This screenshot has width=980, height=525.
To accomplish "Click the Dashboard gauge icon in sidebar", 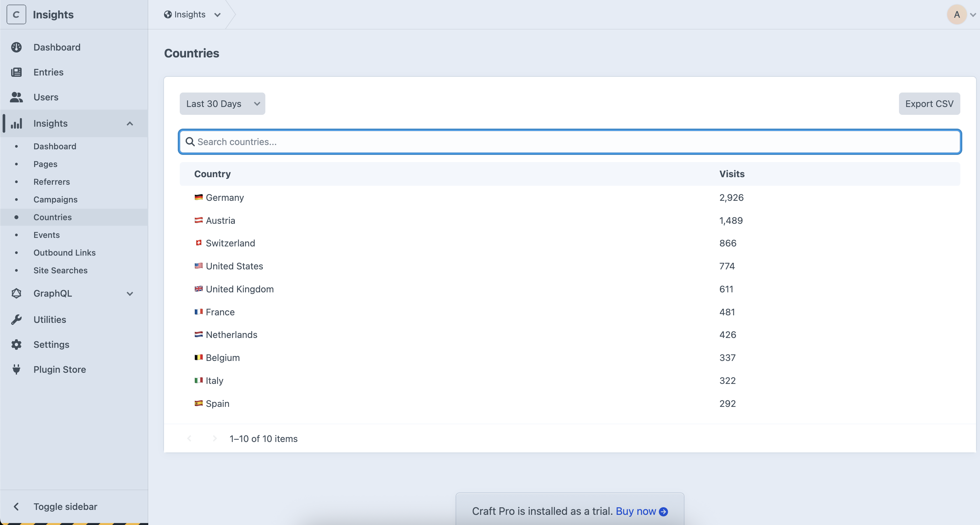I will pyautogui.click(x=16, y=47).
